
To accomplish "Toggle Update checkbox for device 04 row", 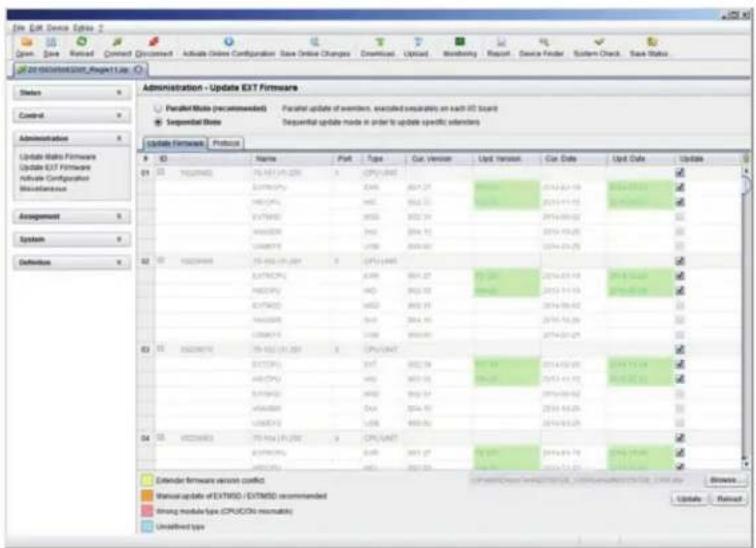I will click(680, 438).
